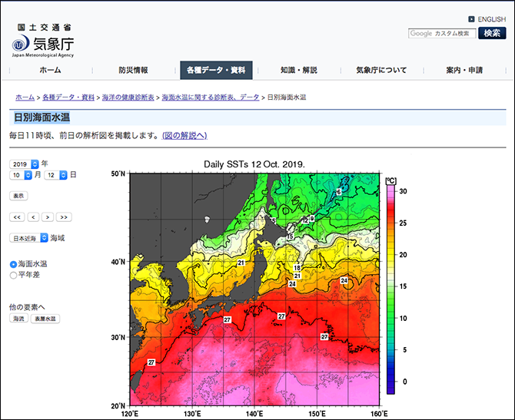
Task: Click the 表示 display button
Action: pyautogui.click(x=18, y=196)
